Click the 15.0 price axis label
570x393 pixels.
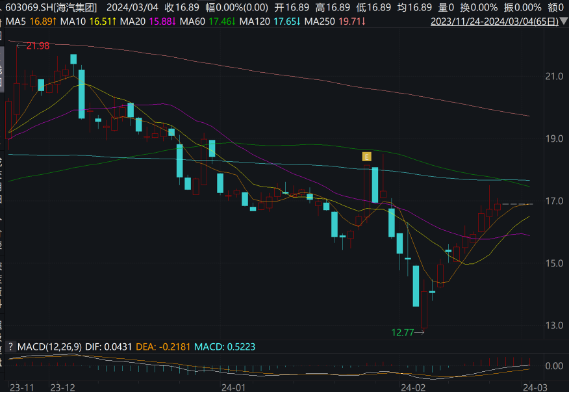click(554, 263)
